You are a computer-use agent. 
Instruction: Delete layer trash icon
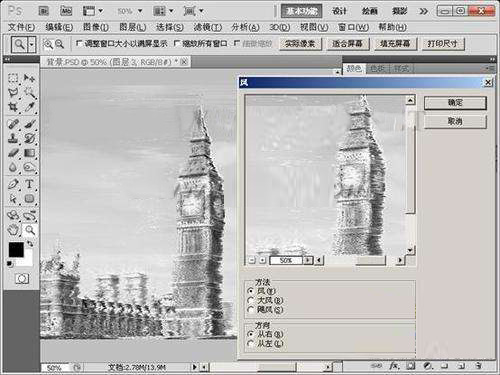478,366
